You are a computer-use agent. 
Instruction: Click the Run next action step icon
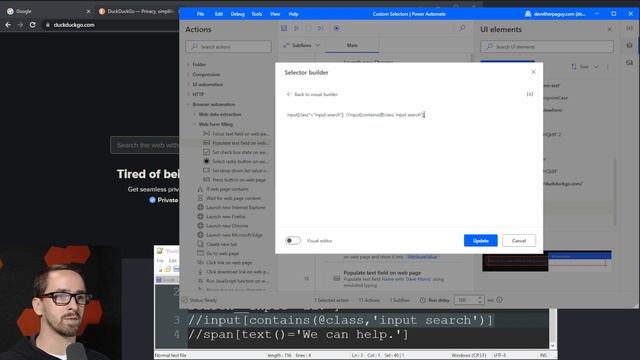[321, 28]
